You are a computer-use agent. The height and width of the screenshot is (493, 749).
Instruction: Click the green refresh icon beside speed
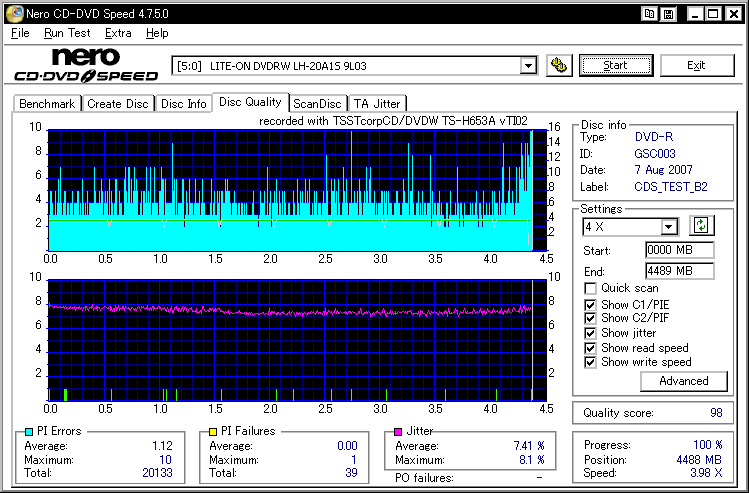click(x=701, y=226)
